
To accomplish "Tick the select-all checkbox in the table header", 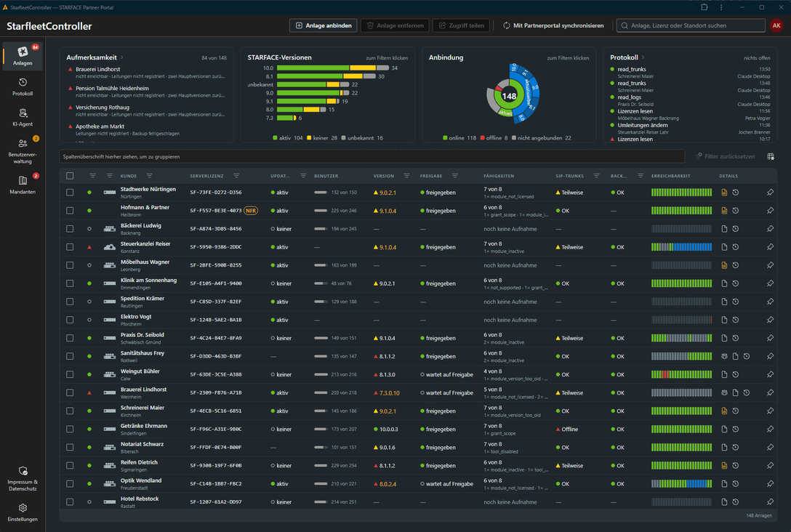I will (70, 176).
